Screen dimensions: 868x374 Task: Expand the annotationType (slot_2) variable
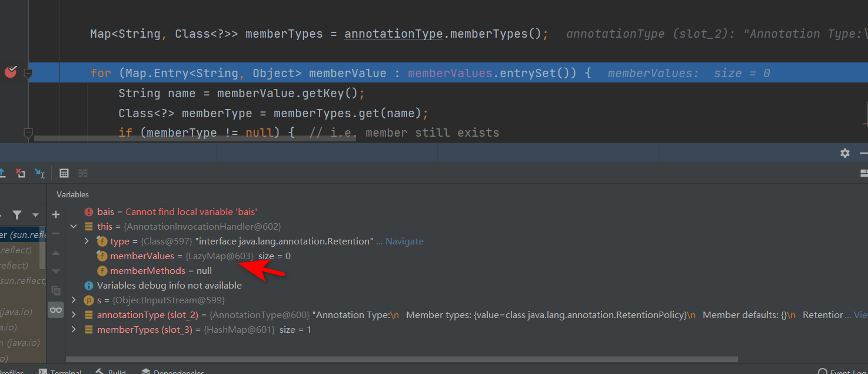[x=74, y=315]
